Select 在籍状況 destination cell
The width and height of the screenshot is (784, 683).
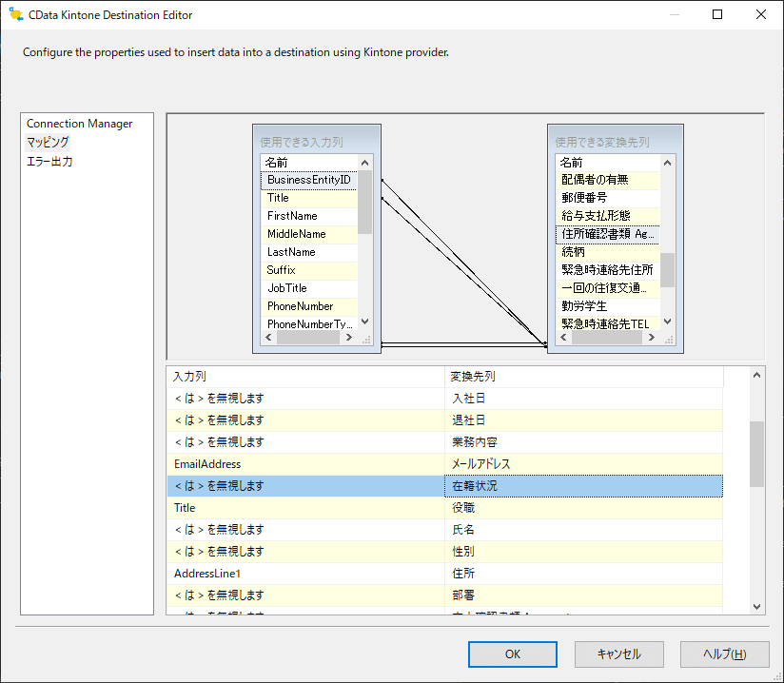pos(583,486)
